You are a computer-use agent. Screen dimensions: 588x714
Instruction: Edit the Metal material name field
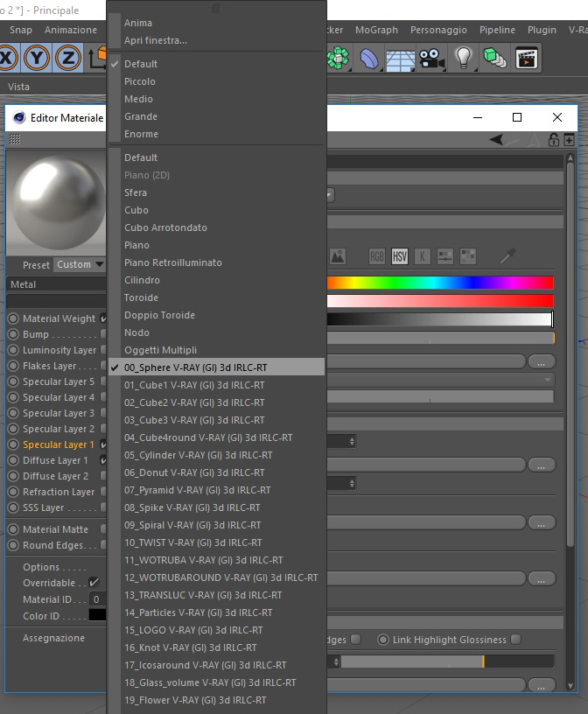coord(57,284)
